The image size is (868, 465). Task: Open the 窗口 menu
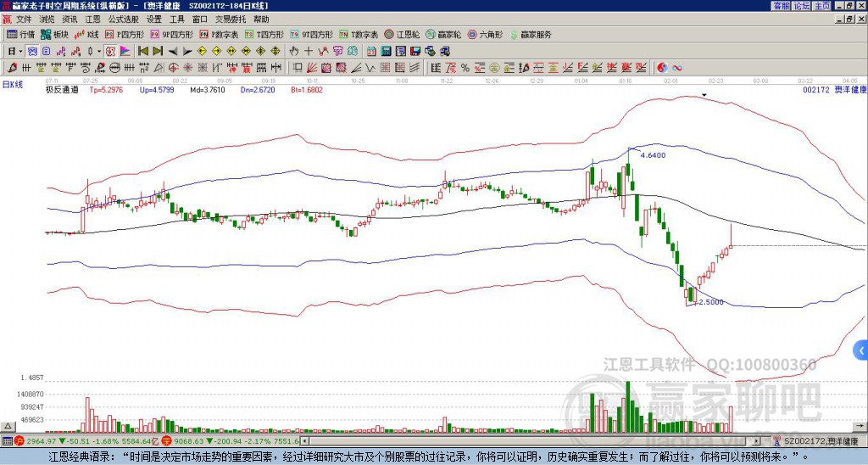tap(200, 20)
